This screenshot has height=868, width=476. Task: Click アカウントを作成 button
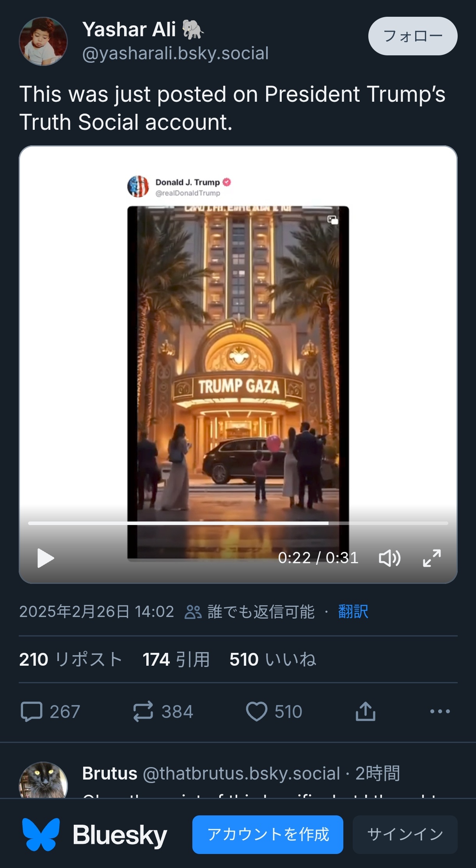pyautogui.click(x=268, y=834)
